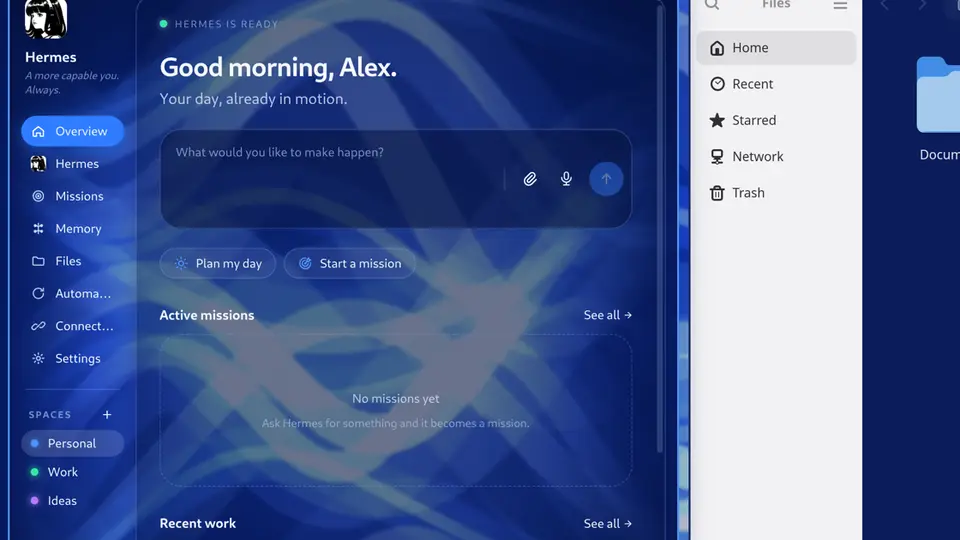Add a new space with plus icon
960x540 pixels.
pos(107,414)
